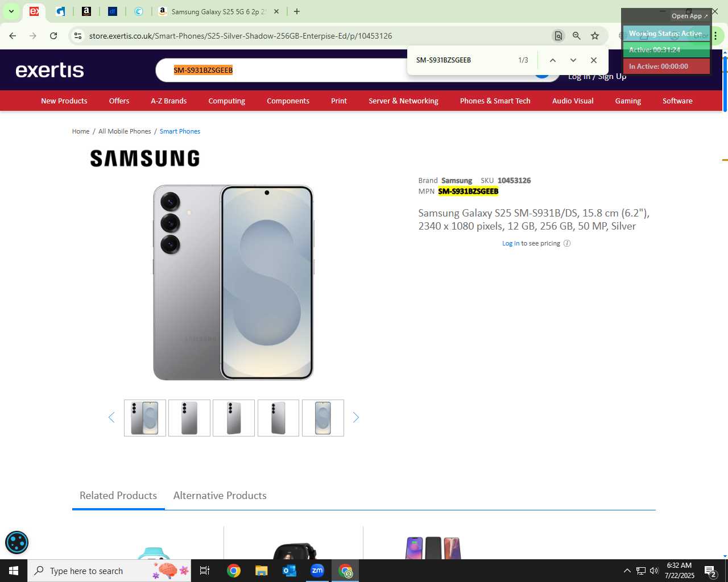Open the Offers menu
This screenshot has width=728, height=582.
tap(119, 101)
